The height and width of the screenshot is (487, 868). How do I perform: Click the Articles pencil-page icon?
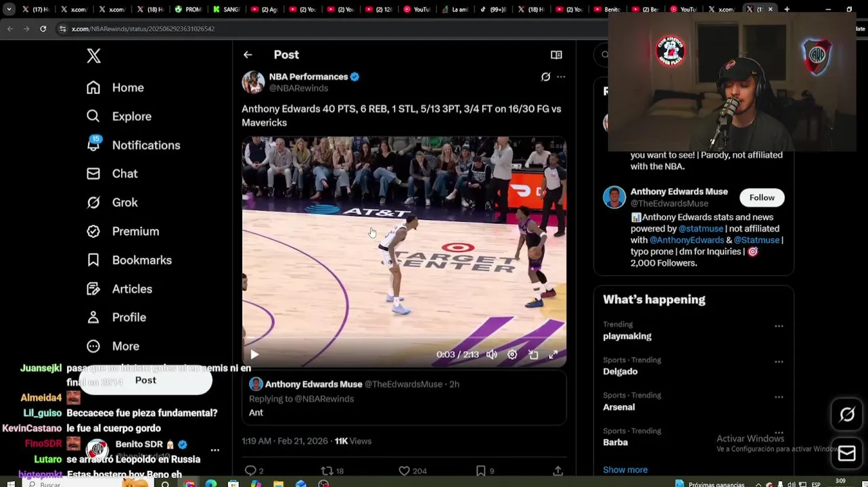(93, 289)
